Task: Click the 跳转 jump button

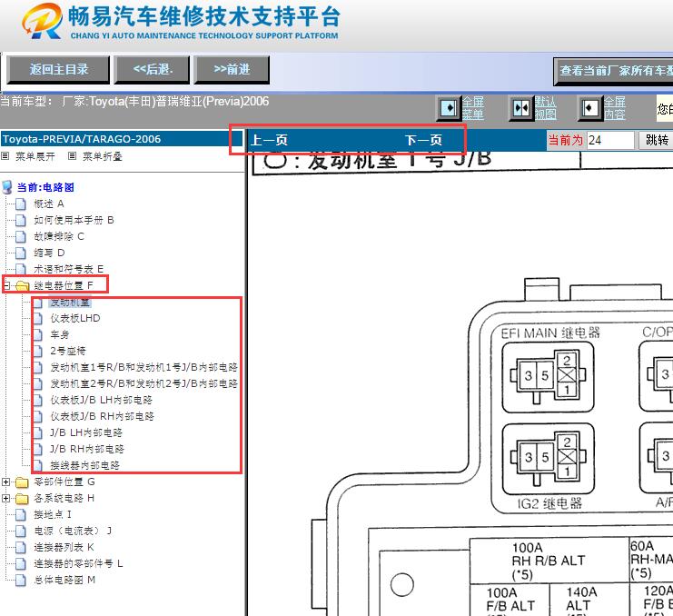Action: point(657,140)
